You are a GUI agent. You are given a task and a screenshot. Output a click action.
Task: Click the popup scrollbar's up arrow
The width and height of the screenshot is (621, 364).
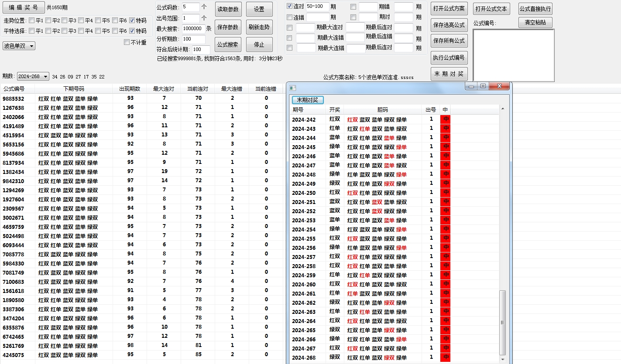click(x=502, y=109)
